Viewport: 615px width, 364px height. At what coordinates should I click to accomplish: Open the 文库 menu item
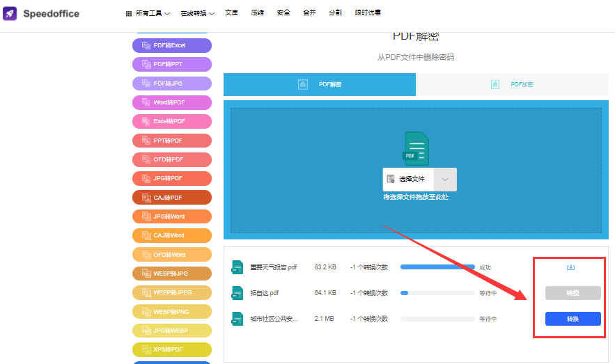(231, 13)
